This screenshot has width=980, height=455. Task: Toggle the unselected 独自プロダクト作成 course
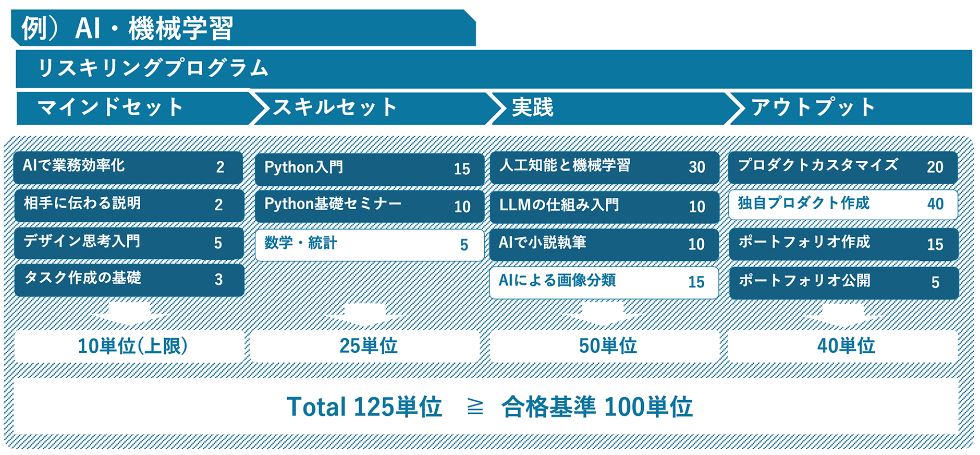coord(842,204)
